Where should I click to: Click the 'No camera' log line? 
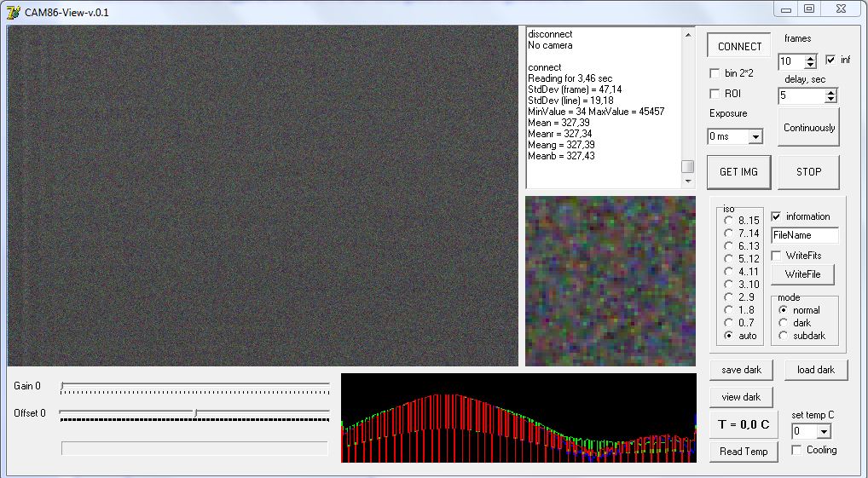pos(550,45)
